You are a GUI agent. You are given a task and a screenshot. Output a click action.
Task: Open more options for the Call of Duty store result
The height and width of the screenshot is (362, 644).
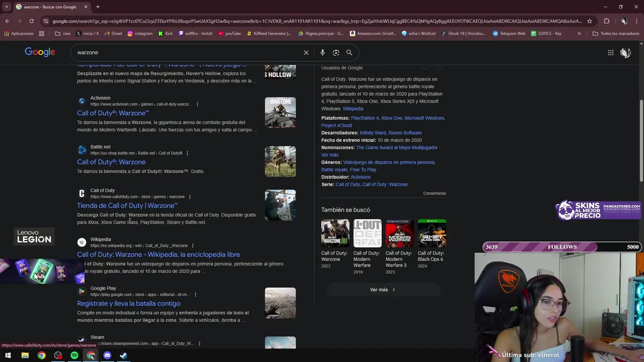click(x=189, y=197)
